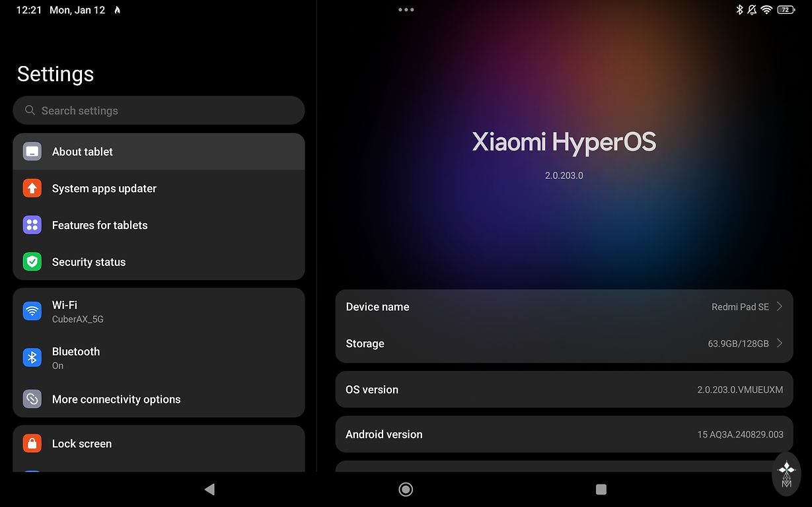Tap the Wi-Fi settings icon

(32, 311)
